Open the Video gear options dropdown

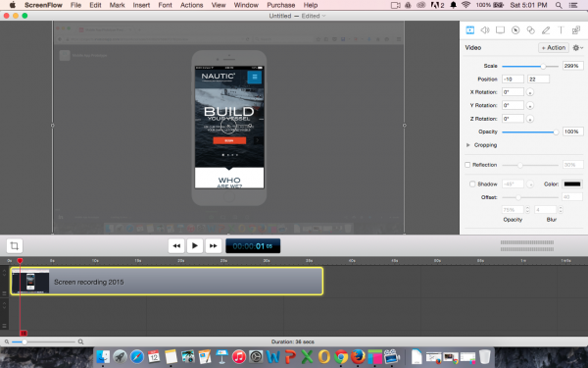[x=577, y=48]
